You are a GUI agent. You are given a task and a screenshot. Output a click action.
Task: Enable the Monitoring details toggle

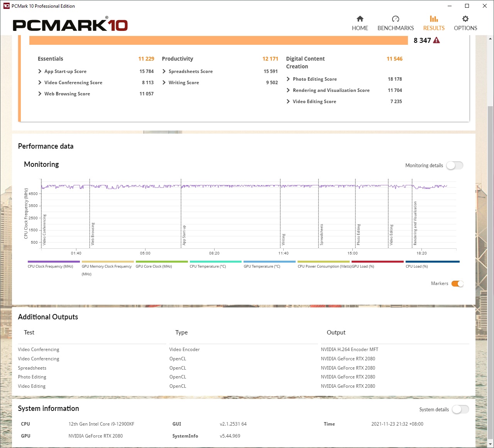click(455, 165)
